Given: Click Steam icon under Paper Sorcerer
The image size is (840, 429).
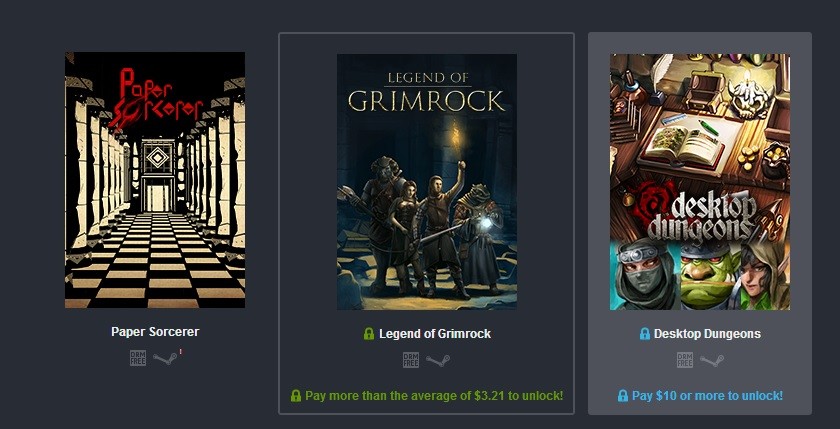Looking at the screenshot, I should tap(164, 358).
